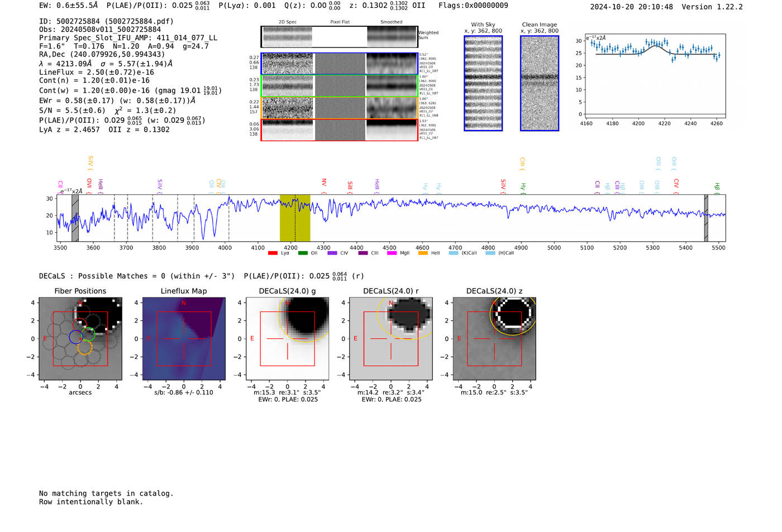Viewport: 782px width, 532px height.
Task: Click the green fiber circle in Fiber Positions
Action: [x=88, y=335]
